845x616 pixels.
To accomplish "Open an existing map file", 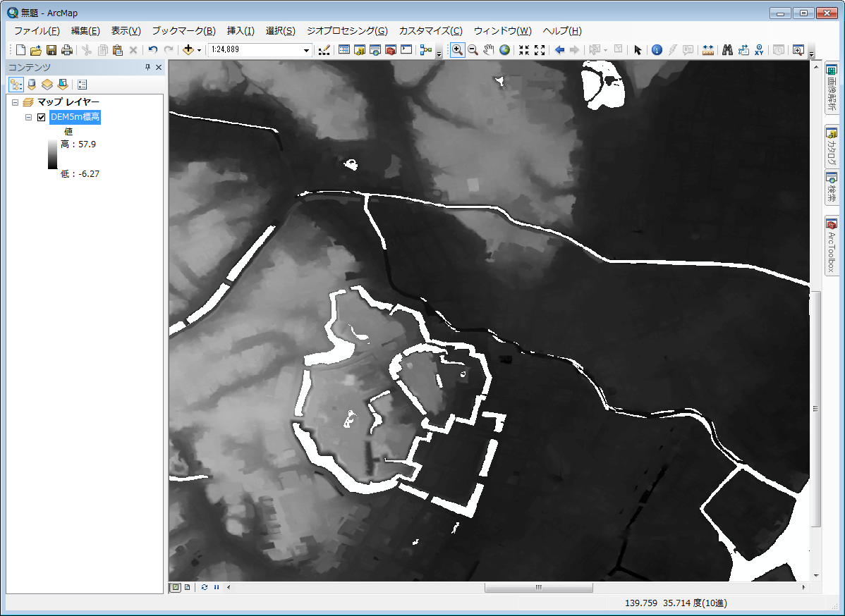I will tap(36, 50).
